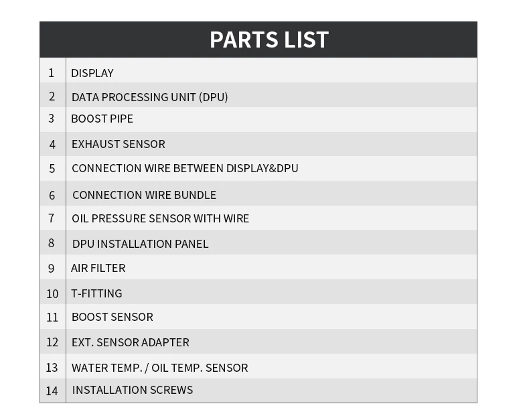This screenshot has width=529, height=420.
Task: Click row number 1 cell
Action: pos(53,70)
